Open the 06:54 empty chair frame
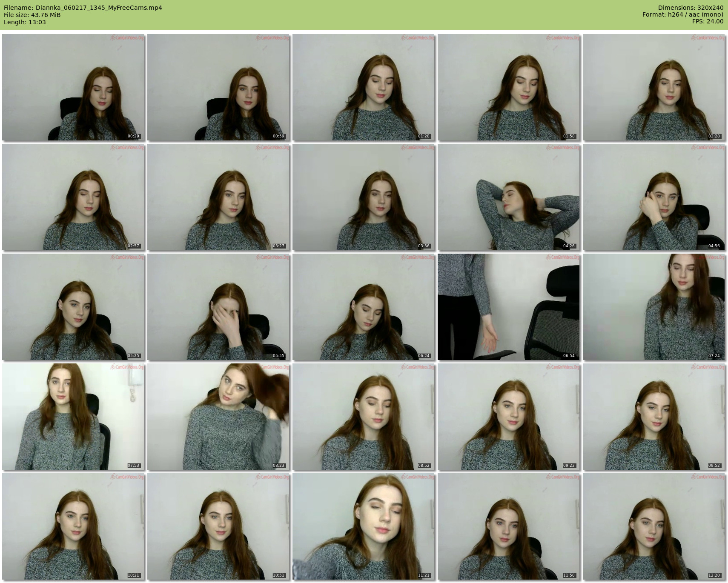 (508, 307)
